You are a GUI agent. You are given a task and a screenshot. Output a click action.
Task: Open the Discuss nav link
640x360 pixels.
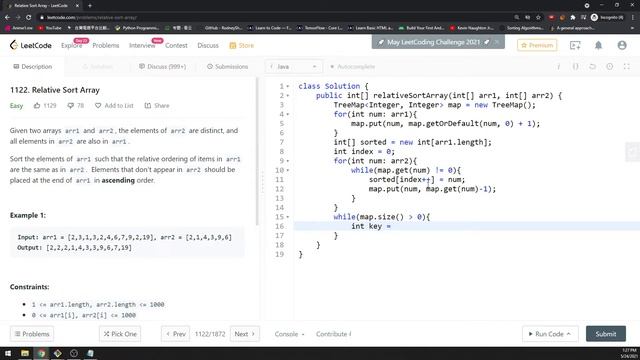[x=208, y=45]
